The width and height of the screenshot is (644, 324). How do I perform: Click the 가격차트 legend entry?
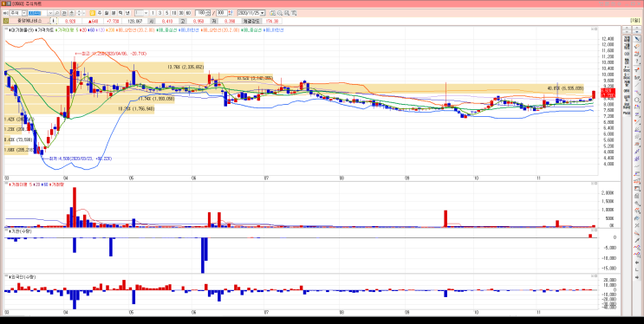44,29
